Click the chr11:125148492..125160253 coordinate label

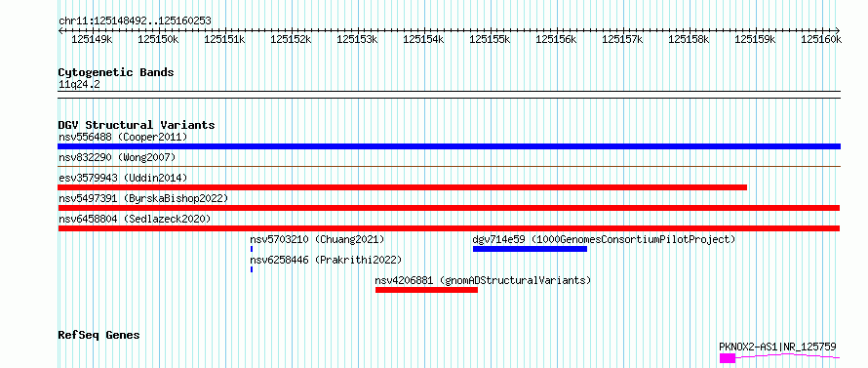pyautogui.click(x=135, y=21)
